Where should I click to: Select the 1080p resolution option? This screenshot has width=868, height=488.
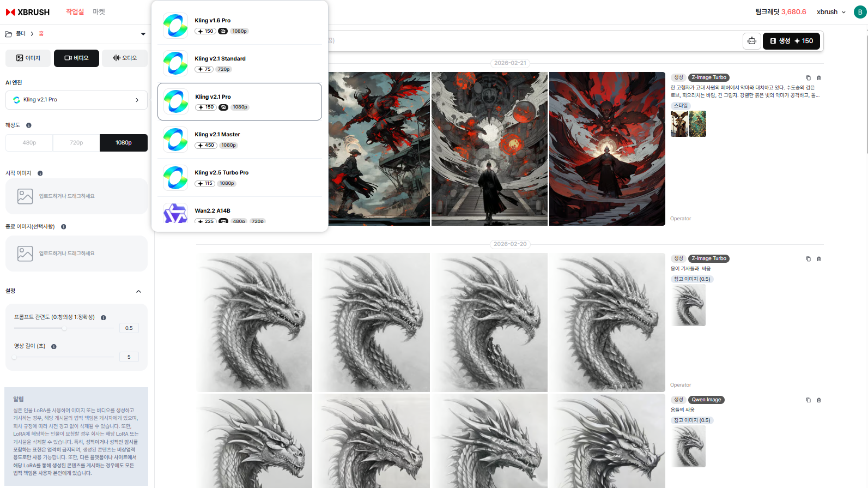tap(124, 143)
